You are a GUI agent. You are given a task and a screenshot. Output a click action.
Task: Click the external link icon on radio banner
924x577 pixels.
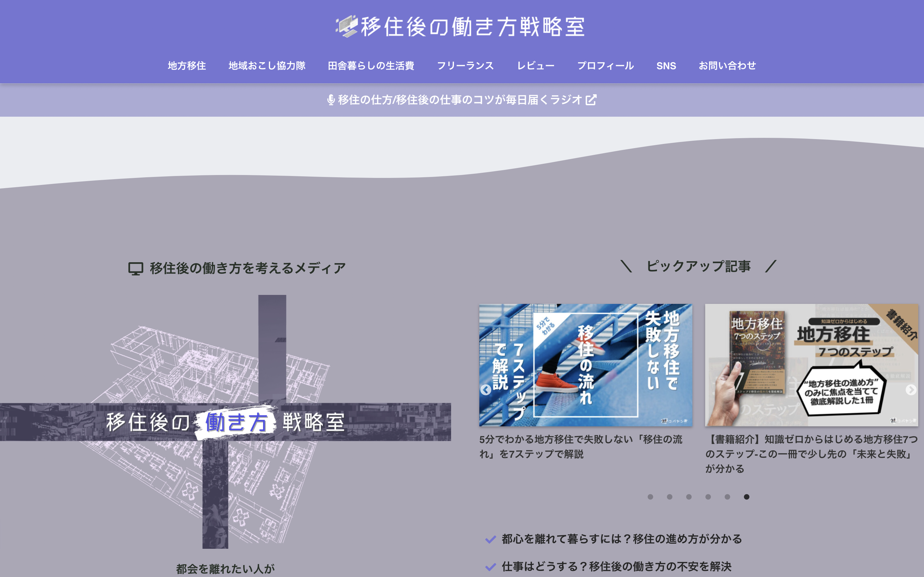591,100
